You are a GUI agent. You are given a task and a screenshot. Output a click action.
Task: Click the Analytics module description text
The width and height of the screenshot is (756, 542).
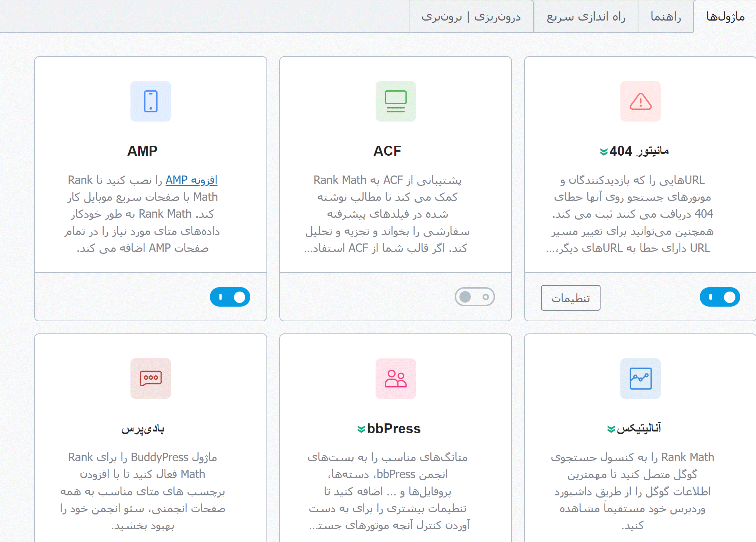[633, 491]
